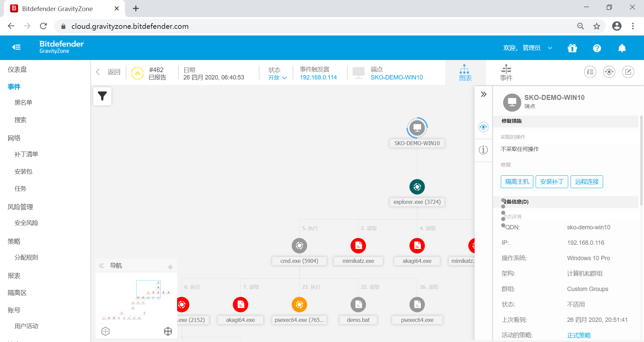Screen dimensions: 644x342
Task: Select the cmd.exe (5904) node icon
Action: 299,246
